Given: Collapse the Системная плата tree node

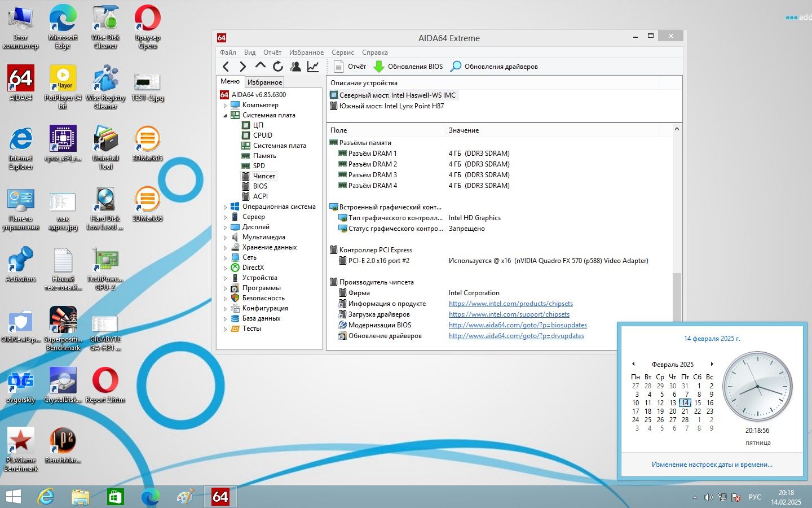Looking at the screenshot, I should point(225,116).
